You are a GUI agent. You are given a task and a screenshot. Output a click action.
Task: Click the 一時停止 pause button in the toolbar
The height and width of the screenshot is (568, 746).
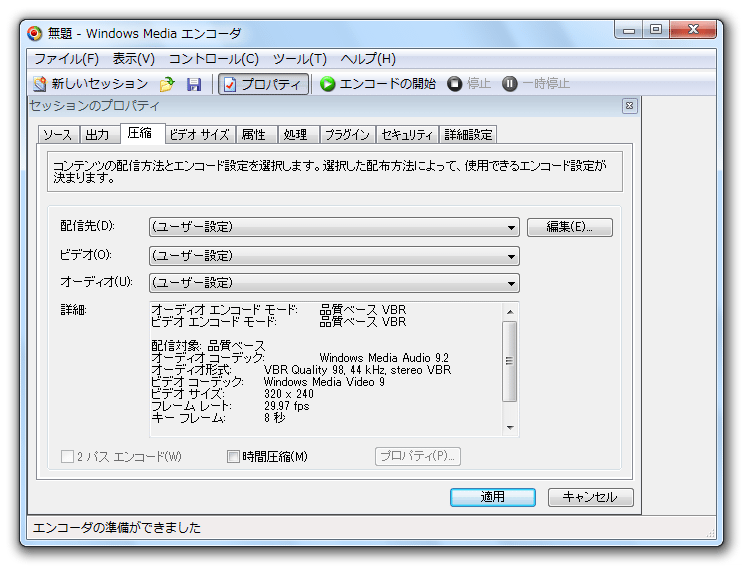(536, 84)
